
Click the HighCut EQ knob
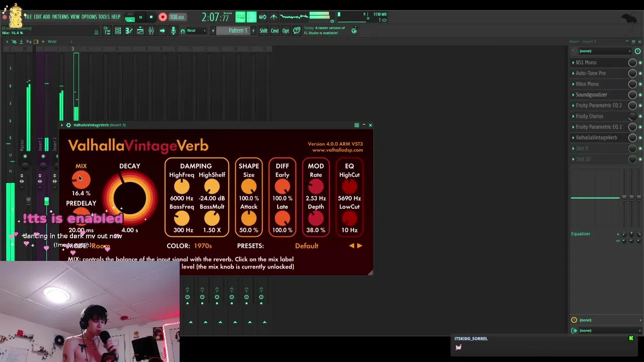(x=349, y=187)
